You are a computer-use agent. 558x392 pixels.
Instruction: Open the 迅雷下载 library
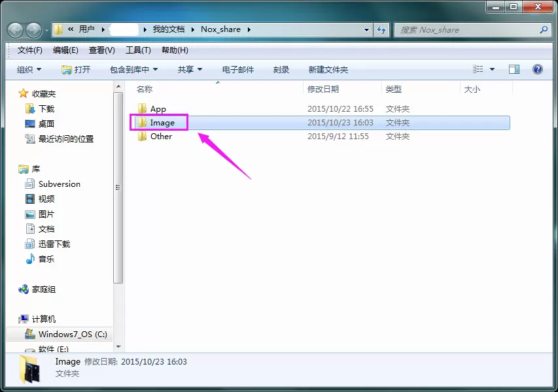tap(48, 244)
